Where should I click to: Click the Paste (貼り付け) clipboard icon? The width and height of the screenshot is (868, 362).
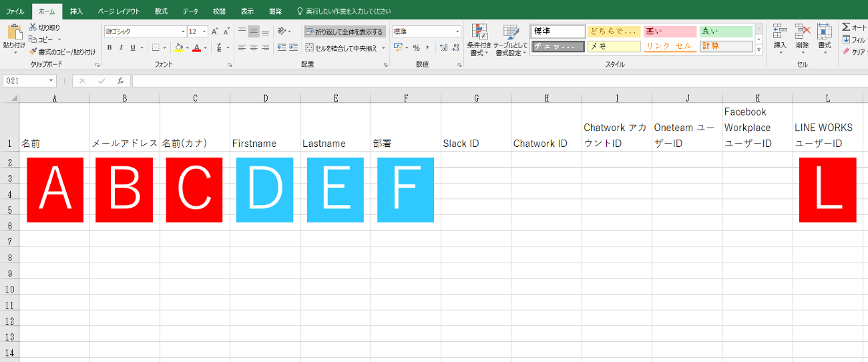pyautogui.click(x=13, y=33)
